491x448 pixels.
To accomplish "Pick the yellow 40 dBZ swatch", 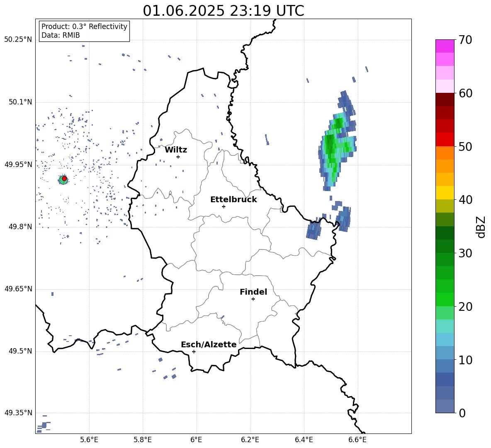I will pos(445,193).
